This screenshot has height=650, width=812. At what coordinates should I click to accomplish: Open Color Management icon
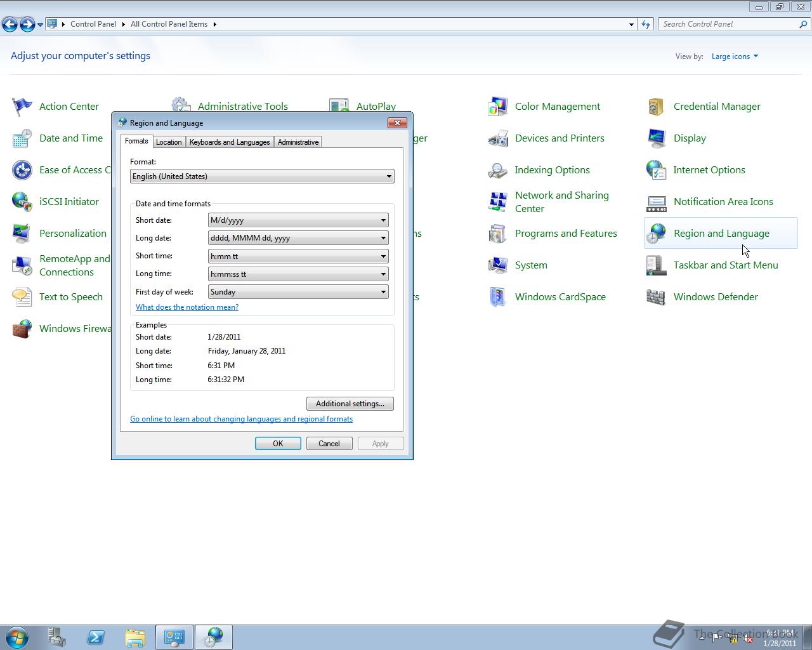tap(498, 107)
